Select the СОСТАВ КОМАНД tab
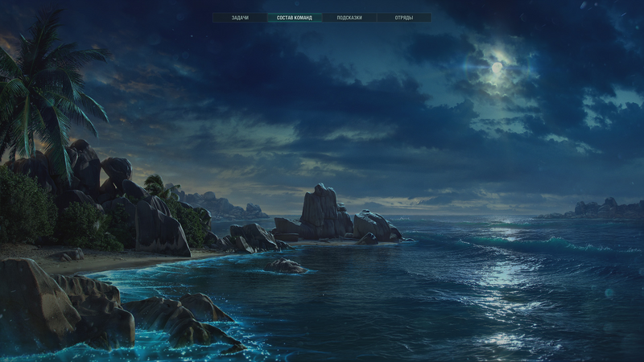Screen dimensions: 644x362 tap(295, 18)
